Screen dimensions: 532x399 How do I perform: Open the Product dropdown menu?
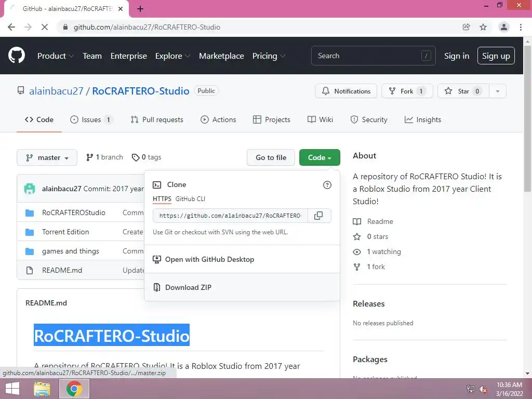click(56, 56)
